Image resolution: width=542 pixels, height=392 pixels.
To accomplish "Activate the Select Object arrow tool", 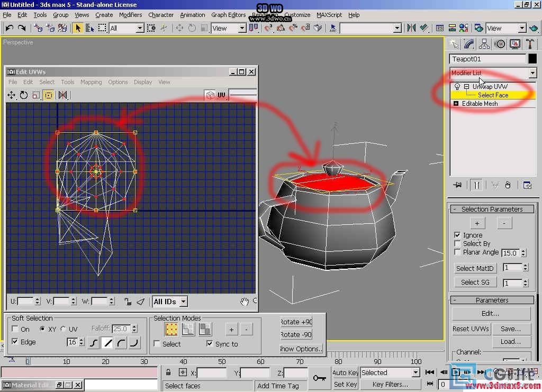I will point(77,28).
